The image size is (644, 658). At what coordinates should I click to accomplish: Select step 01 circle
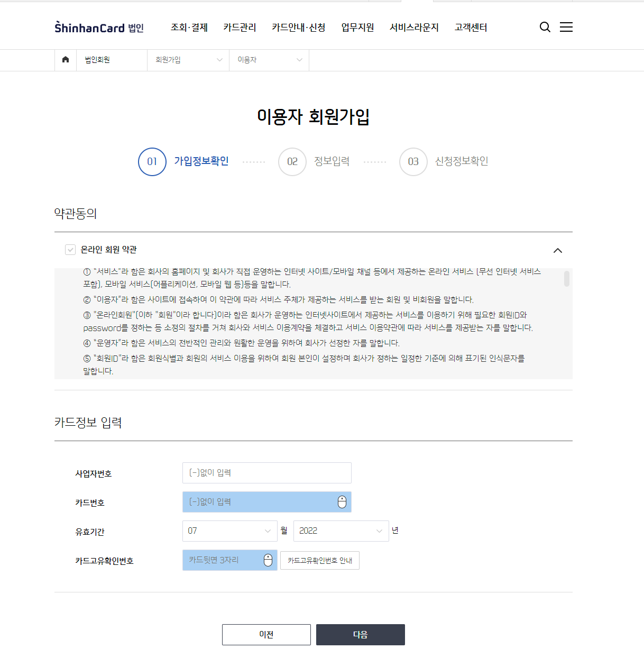pos(152,162)
